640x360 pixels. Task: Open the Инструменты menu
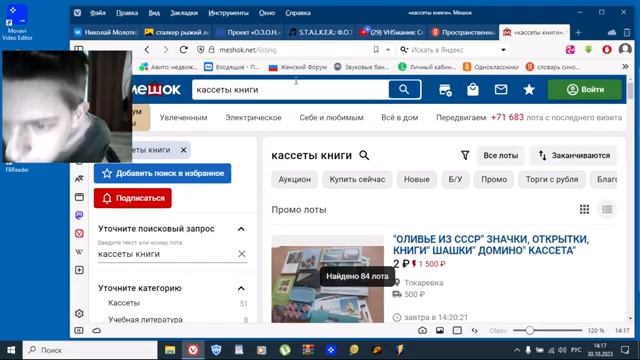pyautogui.click(x=229, y=13)
